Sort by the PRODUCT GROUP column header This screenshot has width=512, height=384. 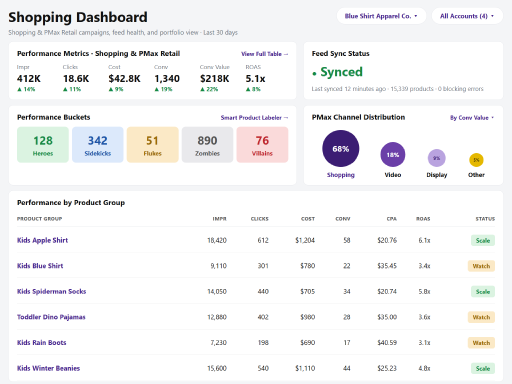coord(39,219)
